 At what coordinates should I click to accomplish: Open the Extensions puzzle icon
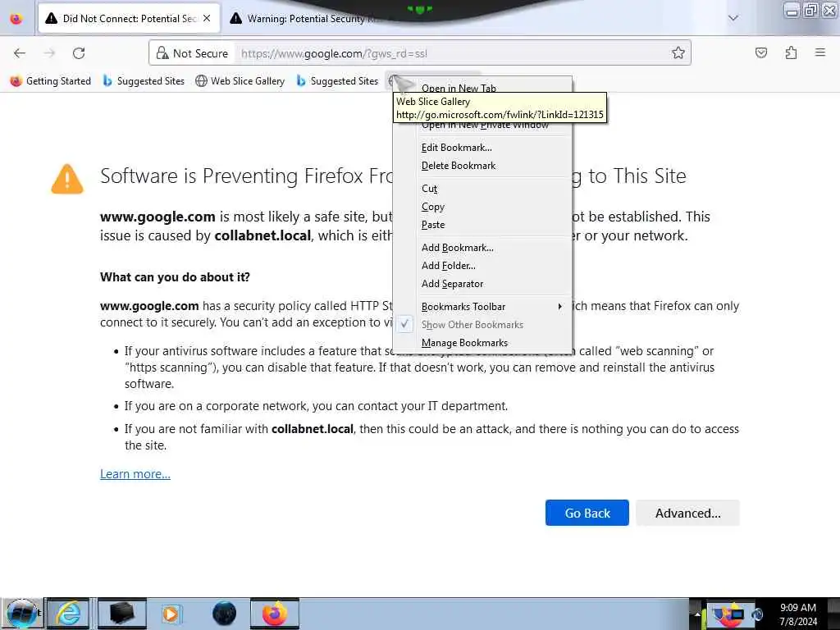[791, 52]
